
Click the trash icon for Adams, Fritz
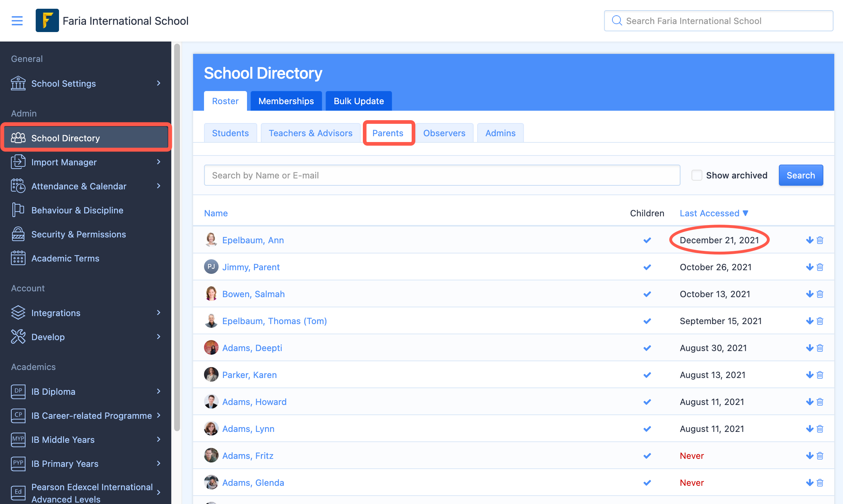click(820, 456)
